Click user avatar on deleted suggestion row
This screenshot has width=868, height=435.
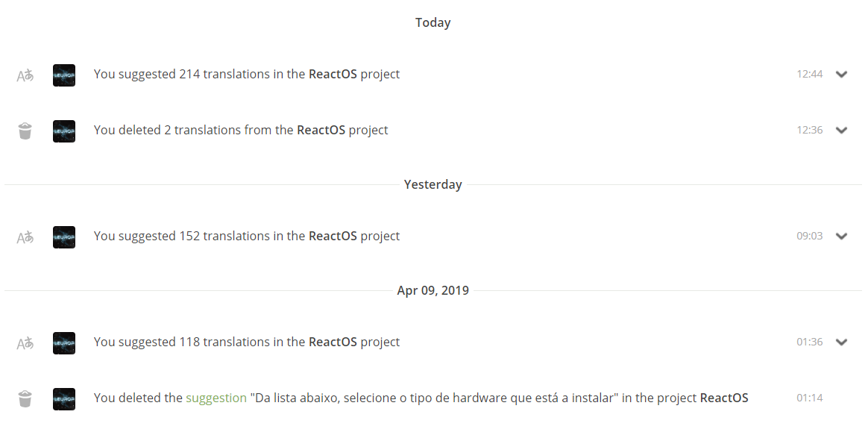64,398
